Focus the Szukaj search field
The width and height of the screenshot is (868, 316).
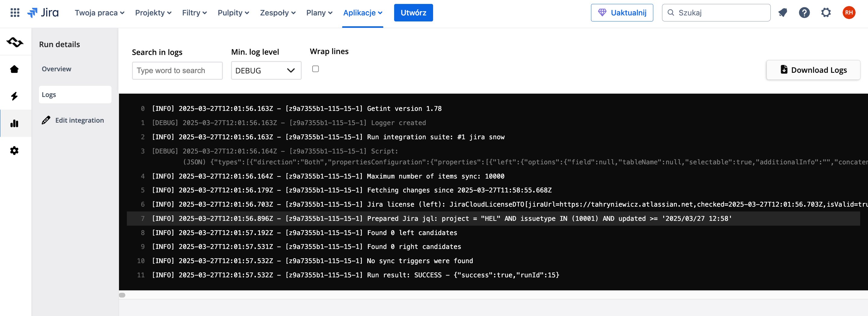tap(716, 13)
